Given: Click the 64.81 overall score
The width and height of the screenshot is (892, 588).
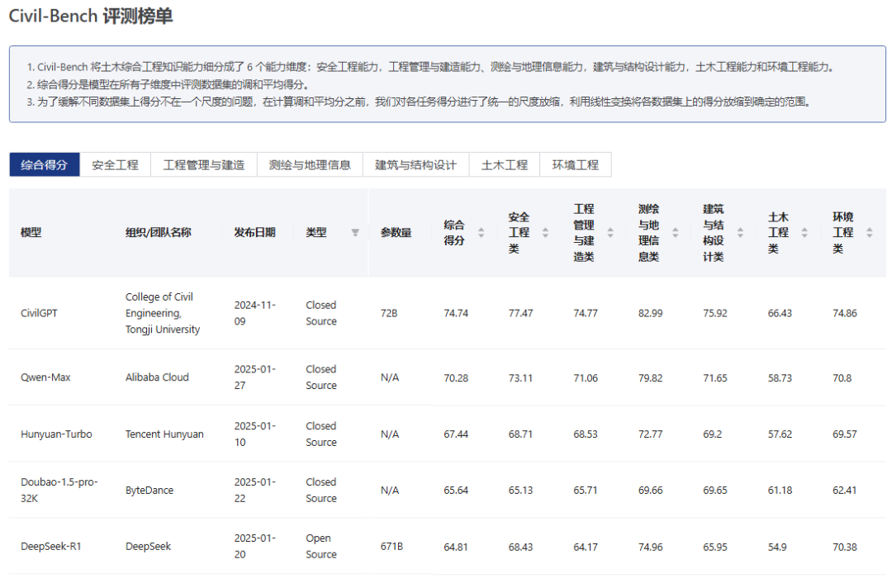Looking at the screenshot, I should [x=456, y=547].
